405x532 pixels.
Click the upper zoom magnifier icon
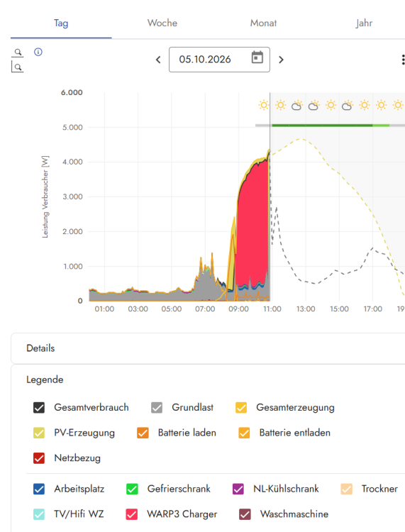(x=18, y=52)
